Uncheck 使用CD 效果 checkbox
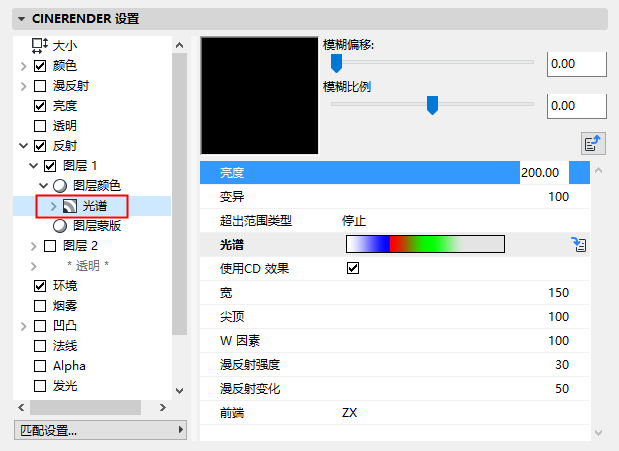The height and width of the screenshot is (451, 619). pyautogui.click(x=353, y=268)
